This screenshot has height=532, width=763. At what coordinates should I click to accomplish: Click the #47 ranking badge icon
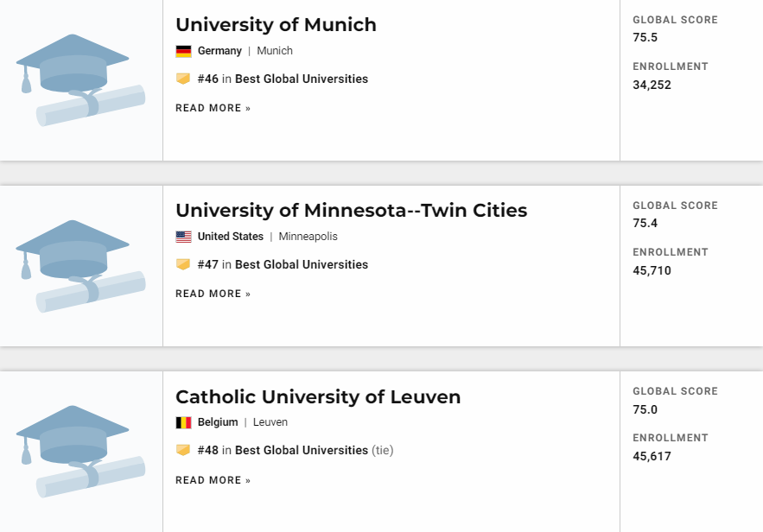(182, 264)
